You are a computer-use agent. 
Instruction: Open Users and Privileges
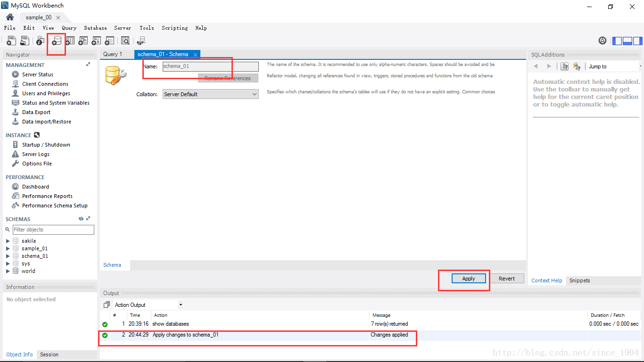[x=46, y=93]
